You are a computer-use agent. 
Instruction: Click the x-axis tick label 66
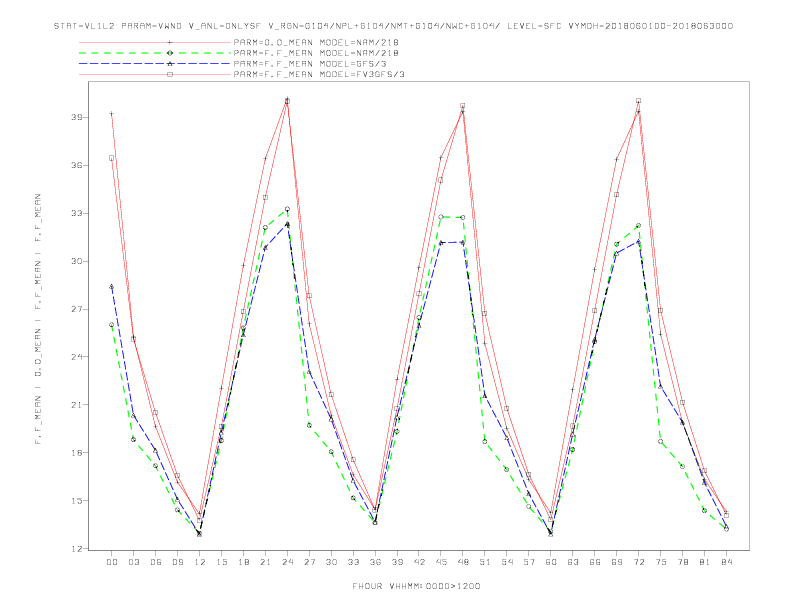coord(595,562)
